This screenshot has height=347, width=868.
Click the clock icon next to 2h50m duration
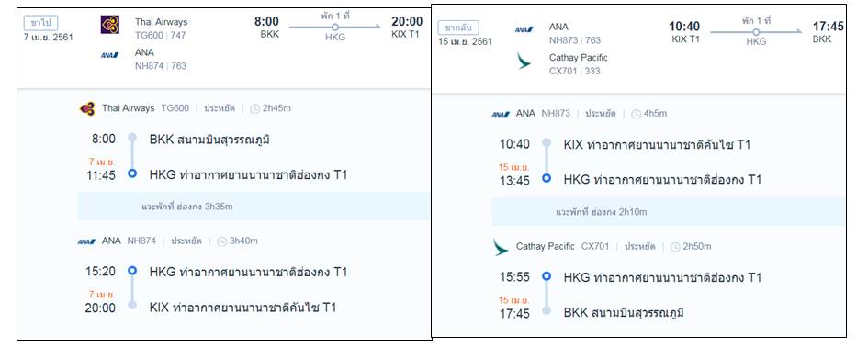675,247
